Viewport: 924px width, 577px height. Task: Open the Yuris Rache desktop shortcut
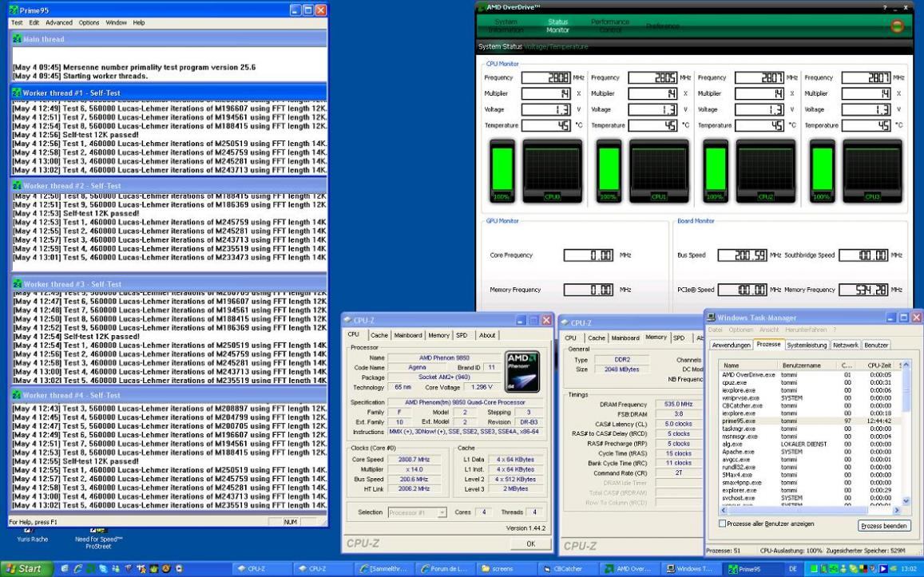(x=33, y=536)
